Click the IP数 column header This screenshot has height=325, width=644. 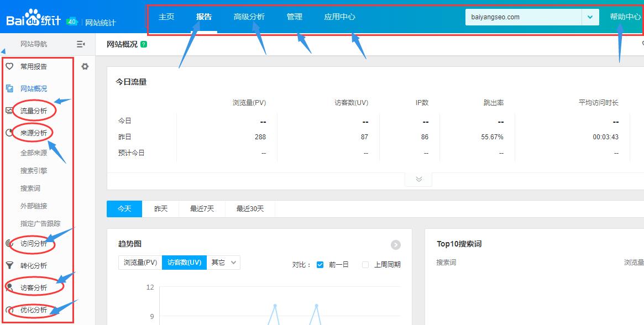(x=422, y=103)
